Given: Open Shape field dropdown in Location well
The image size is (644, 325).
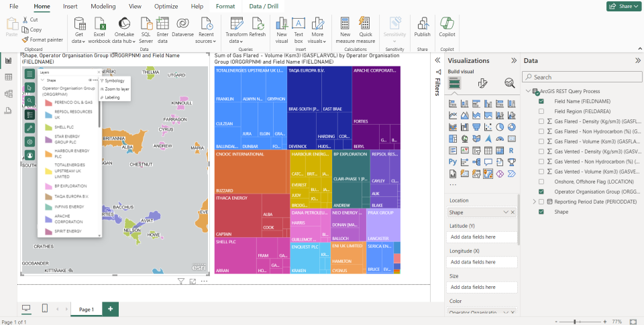Looking at the screenshot, I should click(x=506, y=212).
